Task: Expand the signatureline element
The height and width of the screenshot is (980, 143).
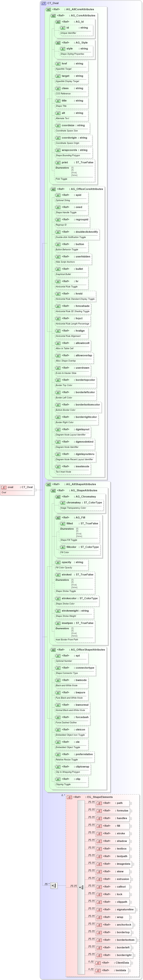Action: coord(137,910)
